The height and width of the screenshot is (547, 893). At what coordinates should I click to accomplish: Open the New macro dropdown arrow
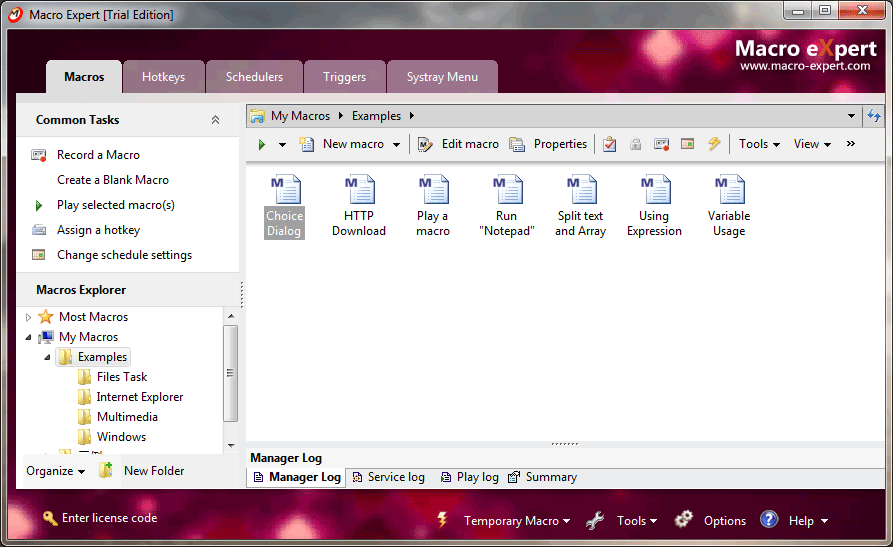tap(396, 145)
